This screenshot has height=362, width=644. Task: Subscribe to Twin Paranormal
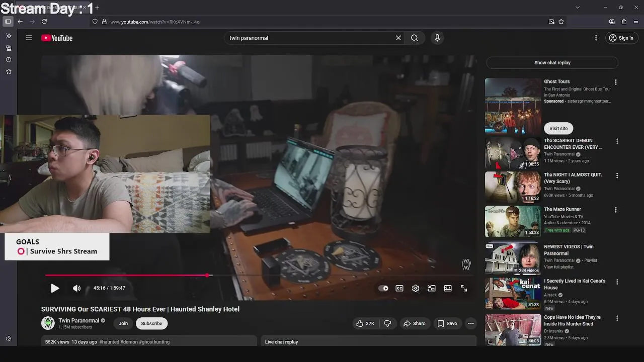click(151, 323)
